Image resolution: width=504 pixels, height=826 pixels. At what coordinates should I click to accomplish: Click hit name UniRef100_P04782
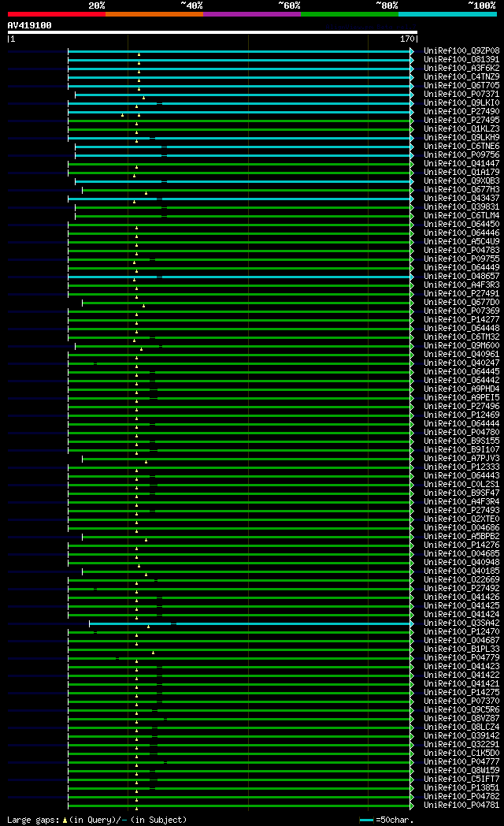[462, 797]
